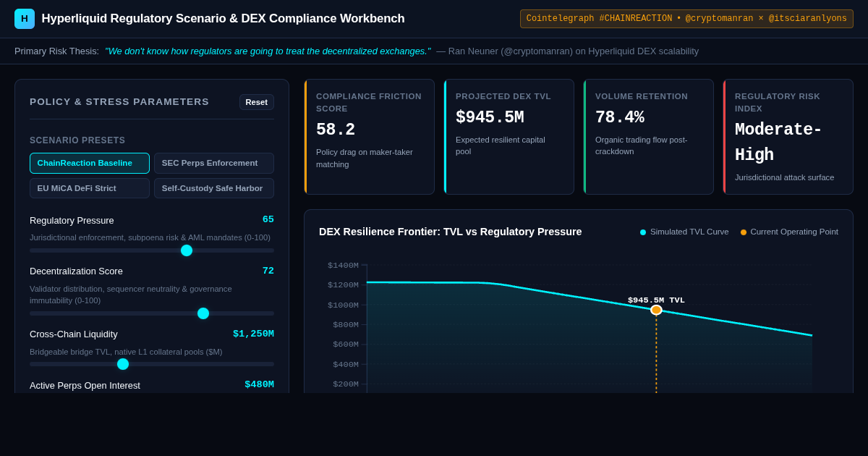Click the Active Perps Open Interest value $480M

(259, 384)
